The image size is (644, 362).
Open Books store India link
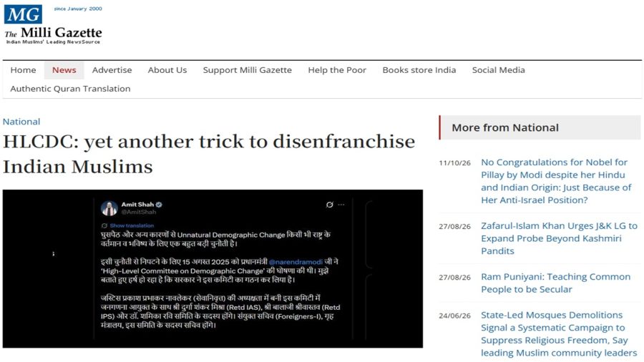(419, 70)
